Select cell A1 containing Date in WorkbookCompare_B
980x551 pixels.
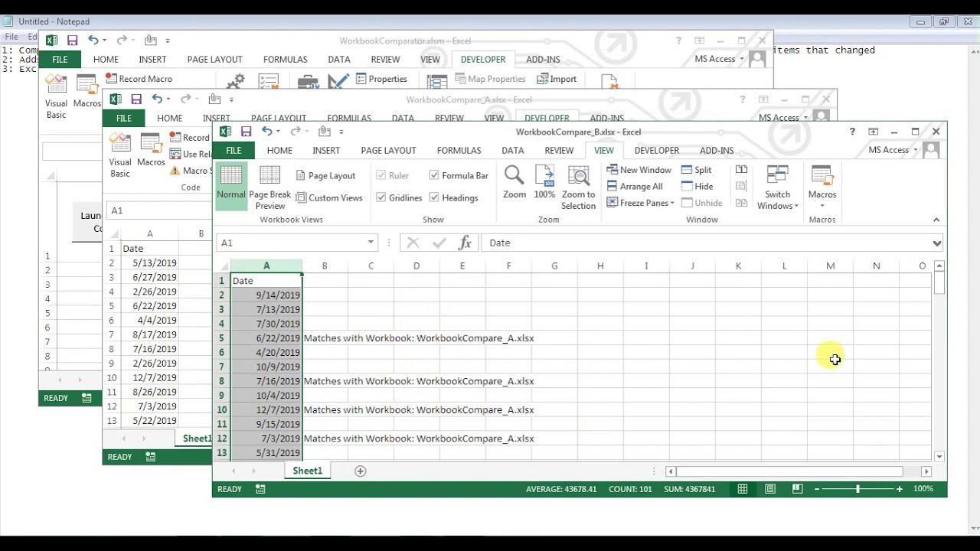click(x=266, y=281)
